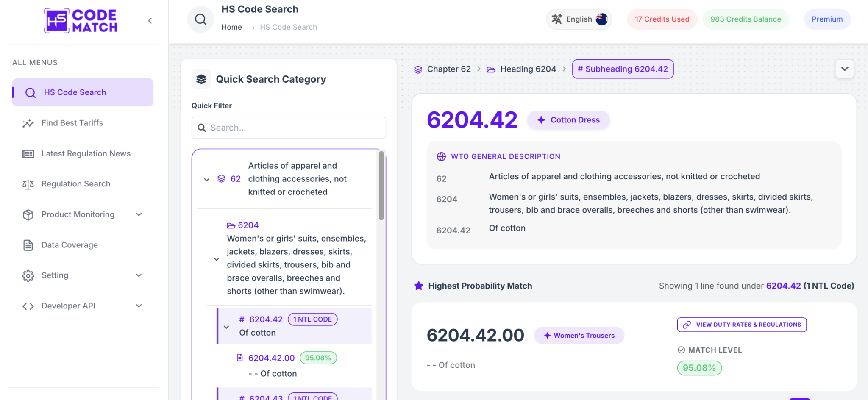Click 983 Credits Balance badge
Image resolution: width=868 pixels, height=400 pixels.
(x=746, y=19)
